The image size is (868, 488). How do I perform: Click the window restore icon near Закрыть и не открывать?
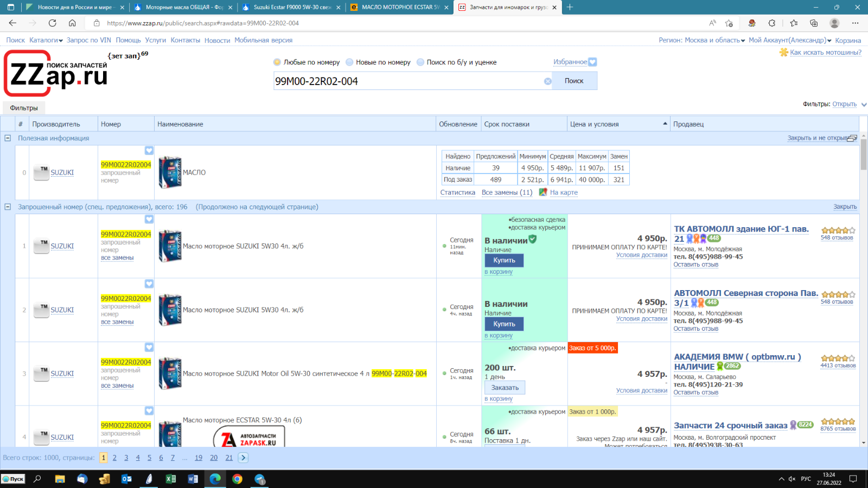(853, 138)
